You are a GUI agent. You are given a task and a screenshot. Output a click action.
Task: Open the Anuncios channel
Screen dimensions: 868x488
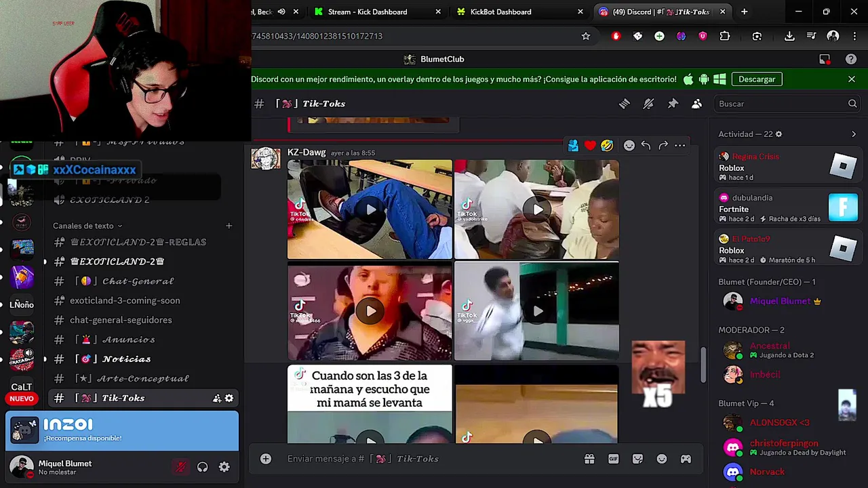(144, 340)
